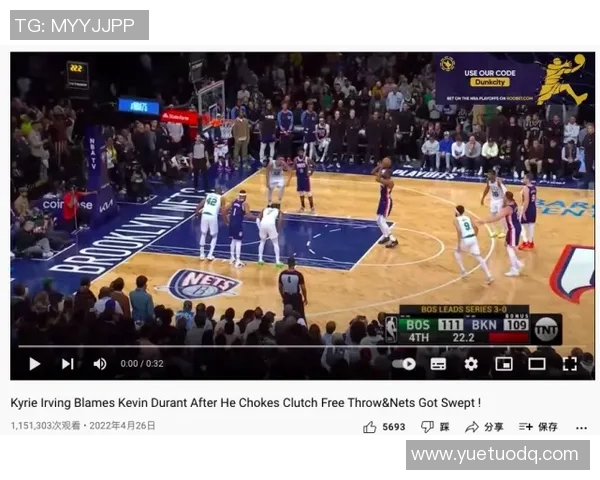Switch to miniplayer mode
The width and height of the screenshot is (600, 480).
tap(504, 364)
